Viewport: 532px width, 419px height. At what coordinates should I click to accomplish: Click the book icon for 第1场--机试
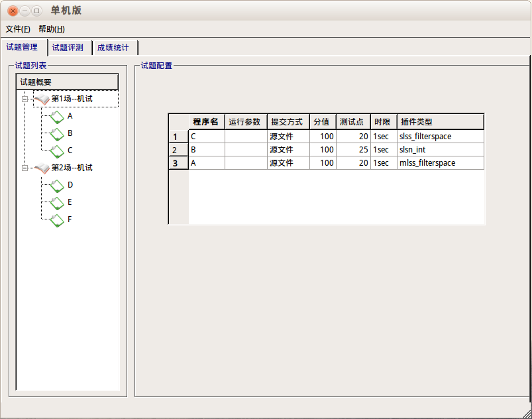coord(42,99)
